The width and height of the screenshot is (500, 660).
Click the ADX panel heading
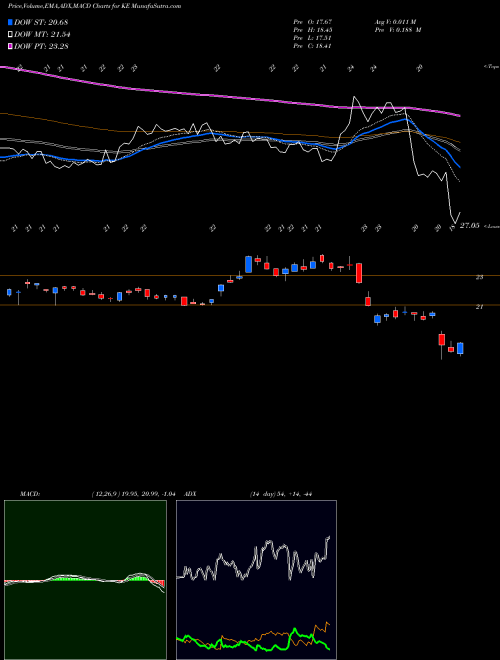tap(191, 494)
